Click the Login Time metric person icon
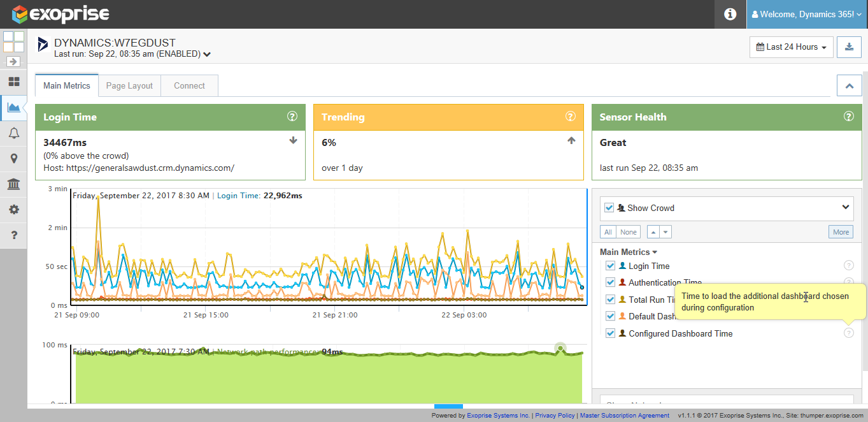This screenshot has width=868, height=422. [x=623, y=266]
